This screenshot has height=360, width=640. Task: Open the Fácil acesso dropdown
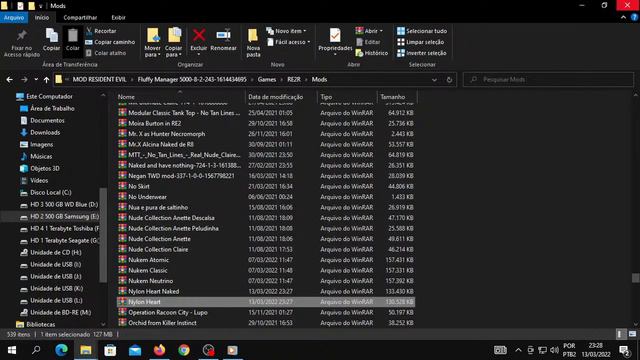pos(289,42)
